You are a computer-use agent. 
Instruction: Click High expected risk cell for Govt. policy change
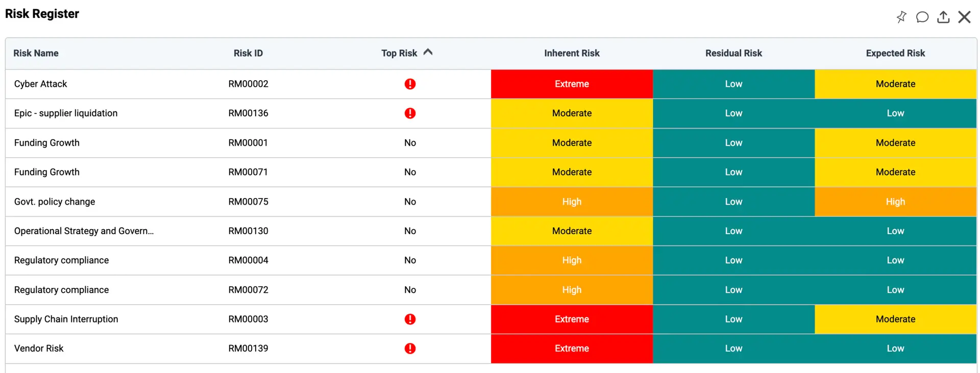click(895, 202)
